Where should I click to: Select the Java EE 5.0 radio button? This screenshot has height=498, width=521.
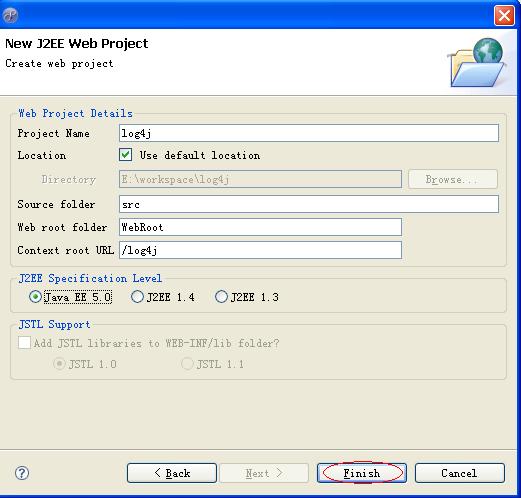[x=35, y=297]
